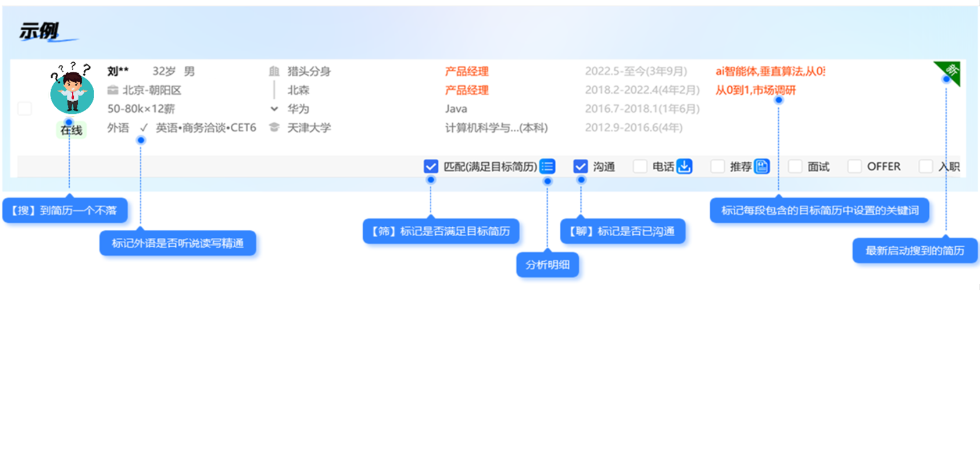Tick the OFFER checkbox

[x=854, y=166]
